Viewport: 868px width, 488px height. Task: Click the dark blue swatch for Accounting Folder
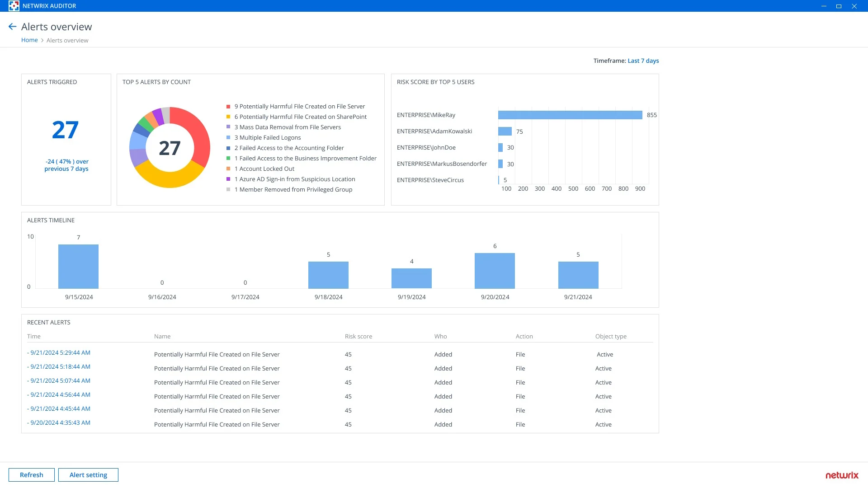pos(228,148)
